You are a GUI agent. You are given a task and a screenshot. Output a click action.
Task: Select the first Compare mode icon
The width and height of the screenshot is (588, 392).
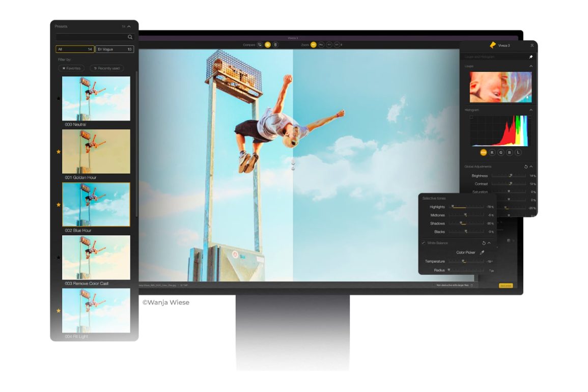click(260, 45)
